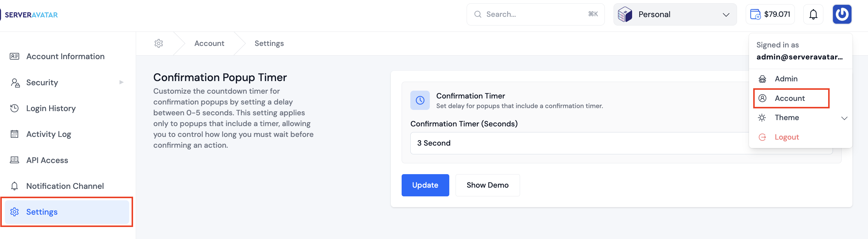
Task: Expand the Theme option chevron
Action: coord(844,118)
